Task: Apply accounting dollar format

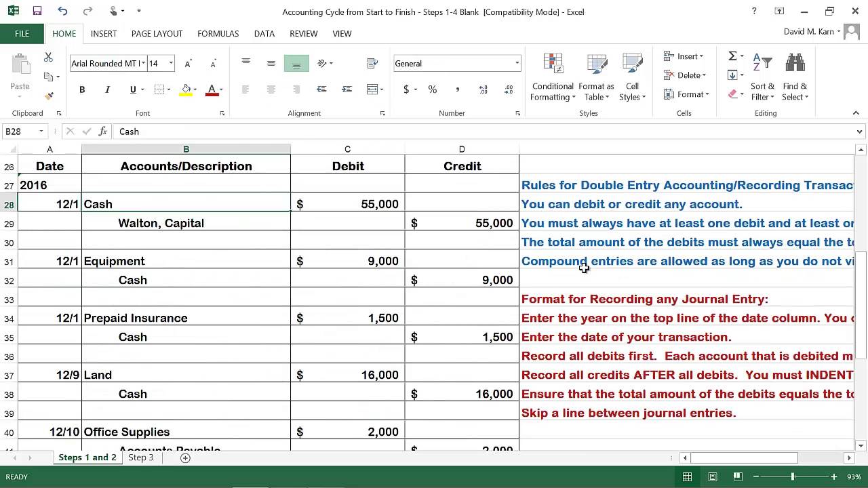Action: pos(406,89)
